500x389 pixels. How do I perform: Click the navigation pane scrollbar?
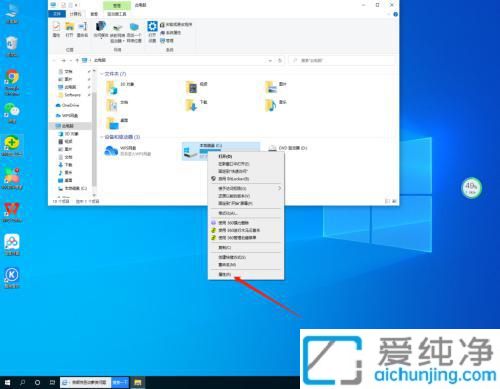[94, 138]
